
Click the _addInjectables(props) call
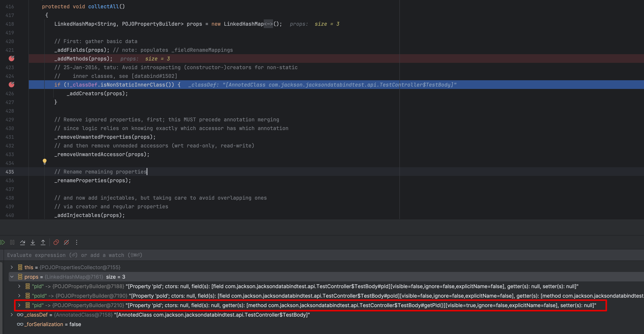click(x=89, y=215)
